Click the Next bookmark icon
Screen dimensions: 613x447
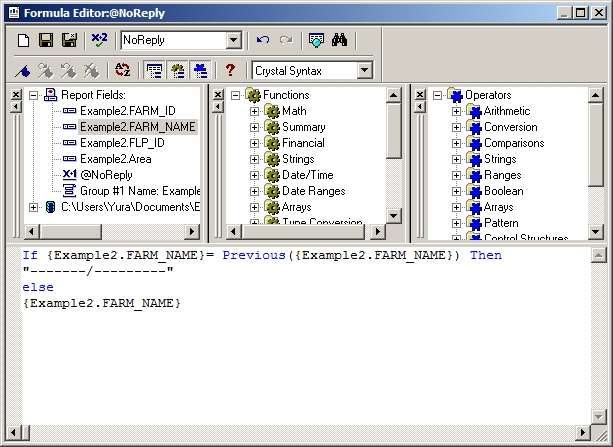[x=46, y=71]
